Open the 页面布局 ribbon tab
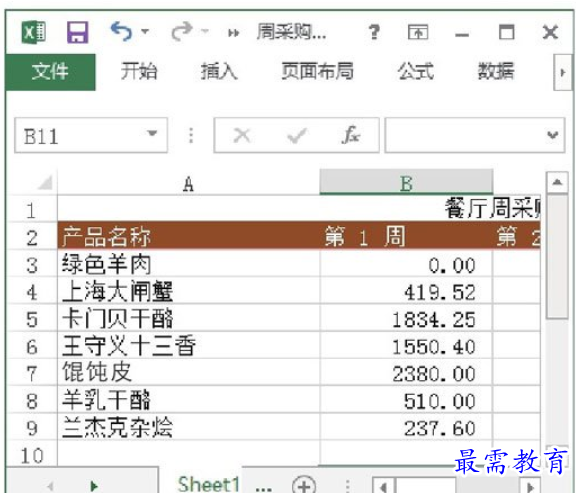Image resolution: width=576 pixels, height=493 pixels. click(x=317, y=71)
